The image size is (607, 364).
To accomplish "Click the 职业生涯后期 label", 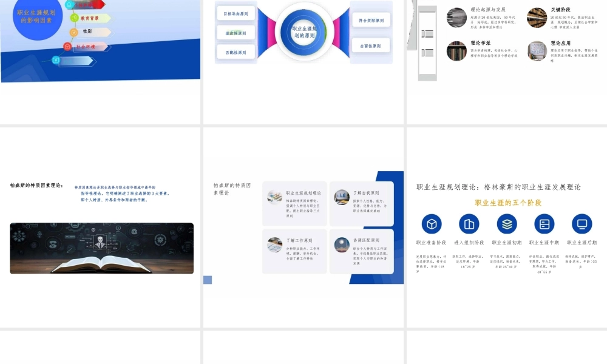I will tap(582, 243).
